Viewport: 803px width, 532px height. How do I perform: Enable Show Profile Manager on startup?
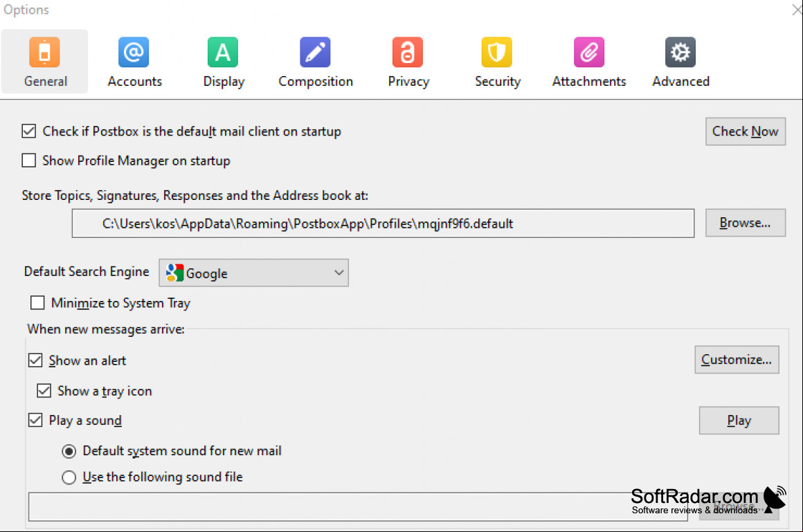click(28, 160)
